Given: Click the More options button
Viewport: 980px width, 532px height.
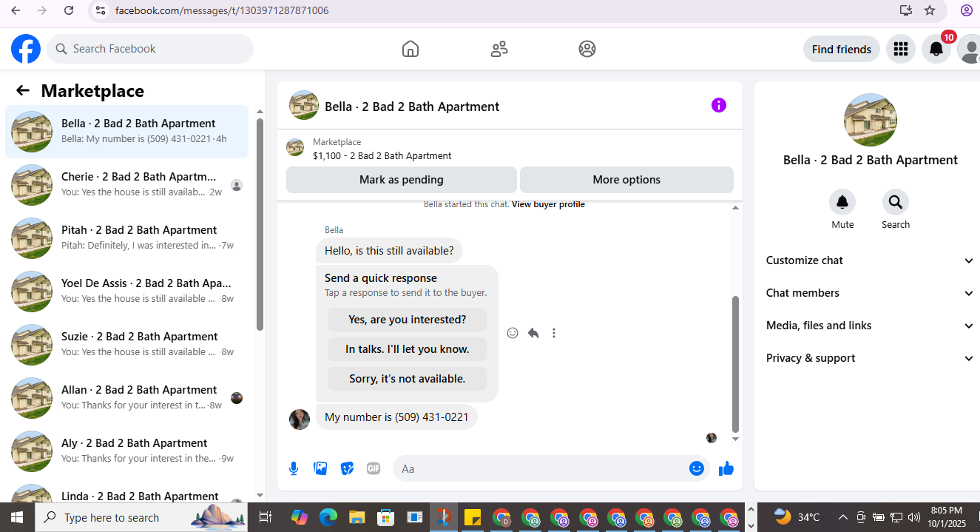Looking at the screenshot, I should pyautogui.click(x=626, y=180).
